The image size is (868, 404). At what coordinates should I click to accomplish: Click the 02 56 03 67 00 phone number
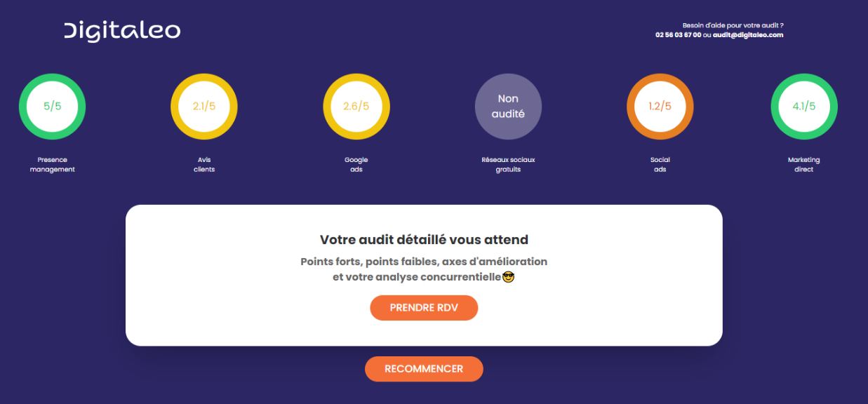click(x=678, y=34)
